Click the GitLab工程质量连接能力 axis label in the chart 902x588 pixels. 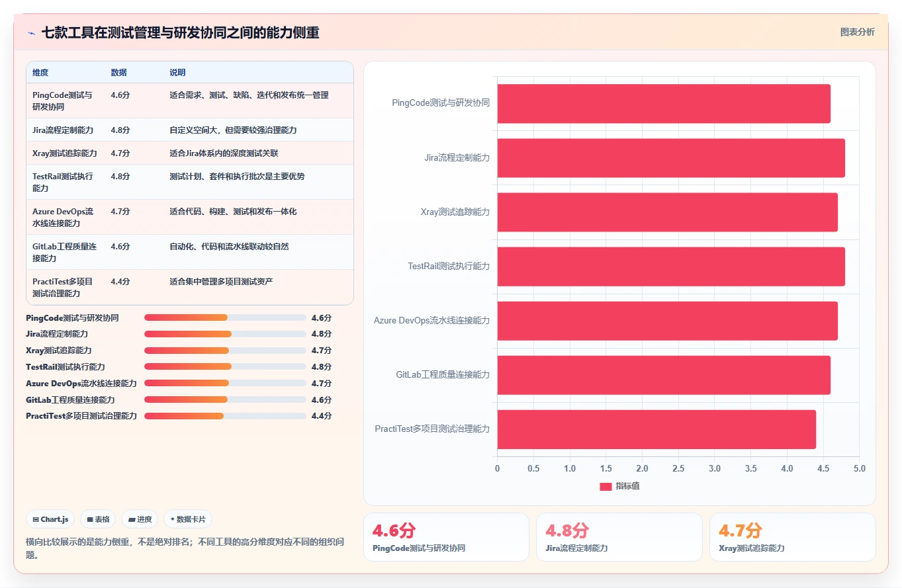[443, 375]
